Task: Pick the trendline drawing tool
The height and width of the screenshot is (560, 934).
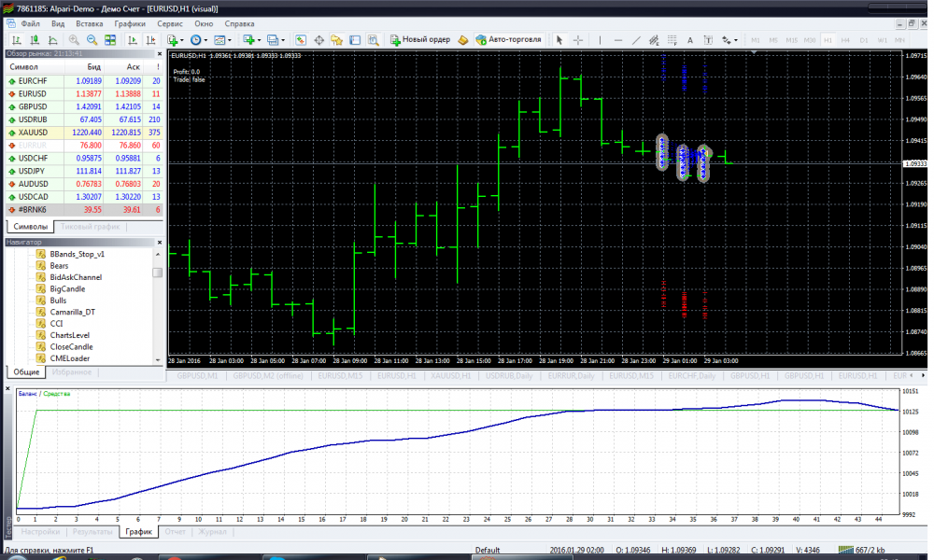Action: pyautogui.click(x=636, y=40)
